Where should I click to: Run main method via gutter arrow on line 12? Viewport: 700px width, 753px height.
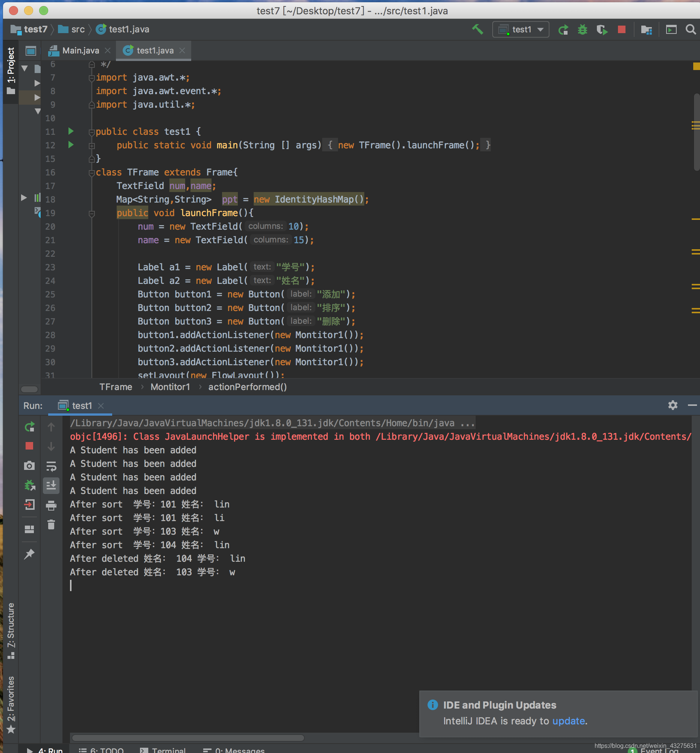pos(71,145)
